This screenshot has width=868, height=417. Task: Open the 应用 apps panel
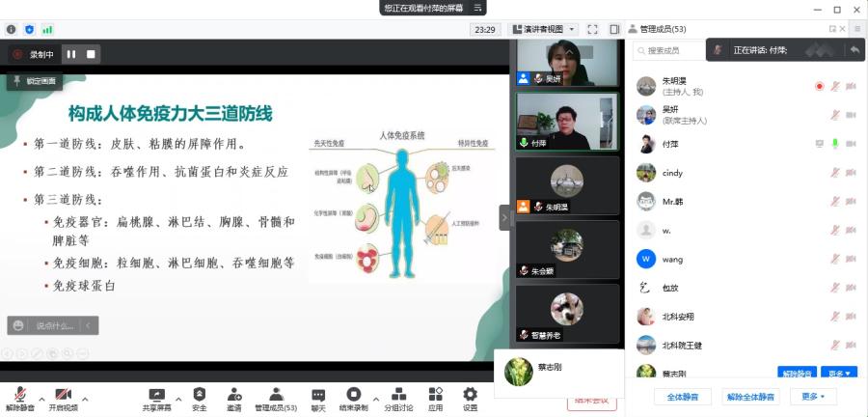click(x=435, y=399)
